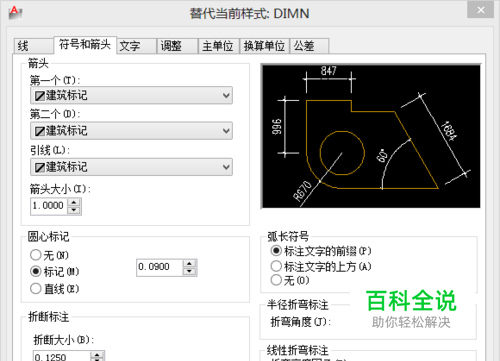
Task: Click the 半径折弯标注 group label
Action: pos(298,304)
